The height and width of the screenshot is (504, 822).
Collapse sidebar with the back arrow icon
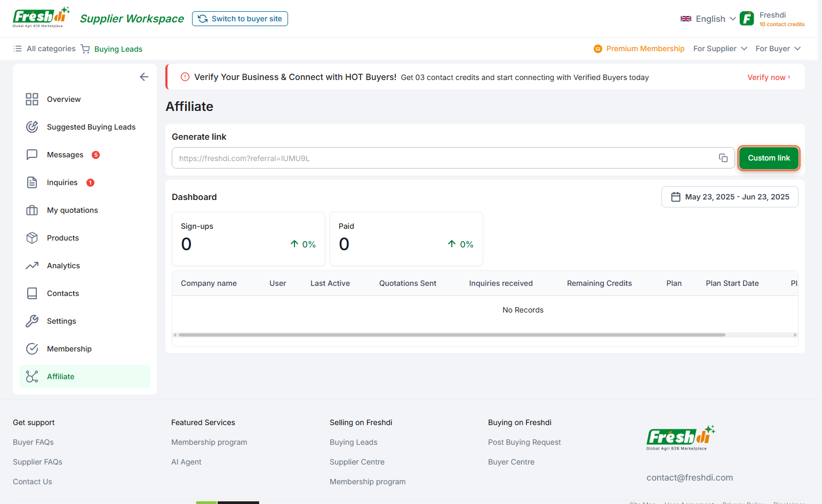144,77
